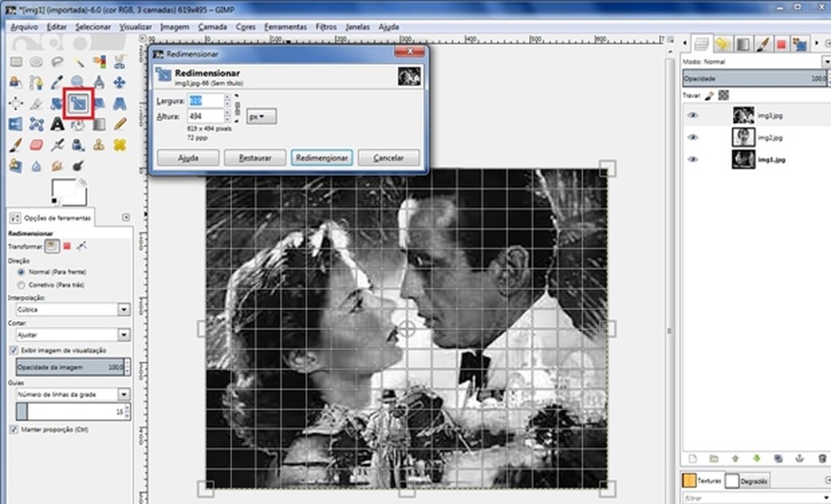Click the Ajuda button in dialog
The height and width of the screenshot is (504, 831).
point(188,158)
